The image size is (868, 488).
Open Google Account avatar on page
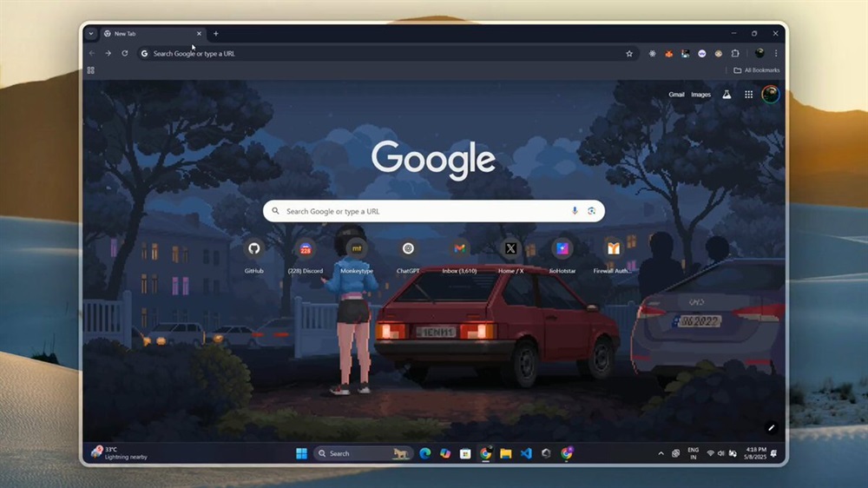pyautogui.click(x=770, y=95)
